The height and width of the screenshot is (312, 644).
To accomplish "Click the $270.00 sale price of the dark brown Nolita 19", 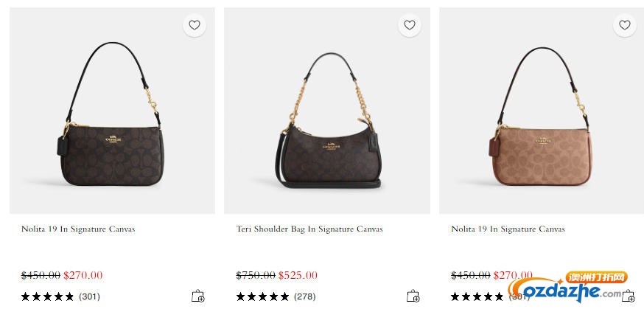I will [x=83, y=275].
